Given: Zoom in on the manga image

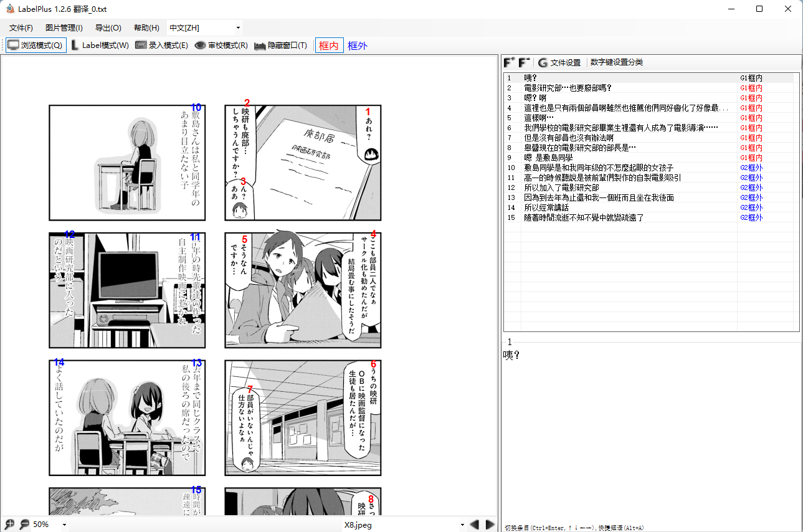Looking at the screenshot, I should pyautogui.click(x=10, y=525).
